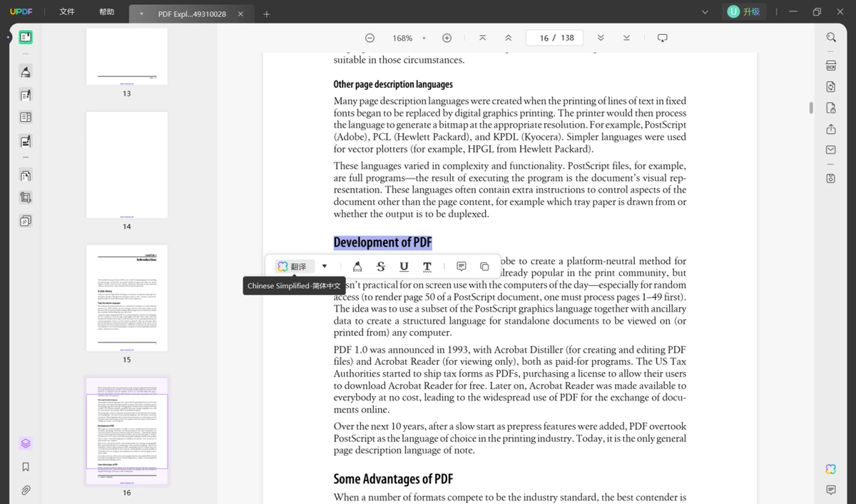Image resolution: width=856 pixels, height=504 pixels.
Task: Expand the tab list chevron in title bar
Action: click(x=705, y=12)
